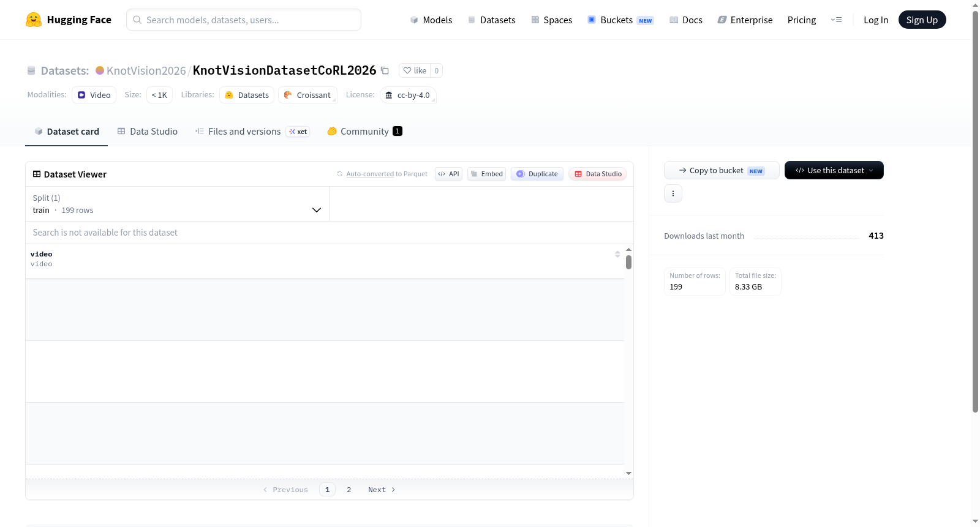Go to page 2 of the dataset rows
The image size is (980, 527).
coord(349,490)
